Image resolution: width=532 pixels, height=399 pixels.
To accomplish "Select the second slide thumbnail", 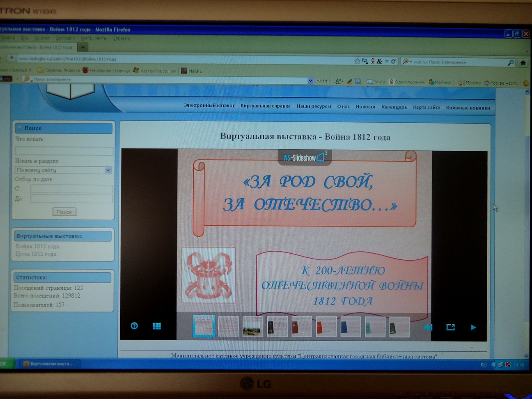I will point(228,326).
